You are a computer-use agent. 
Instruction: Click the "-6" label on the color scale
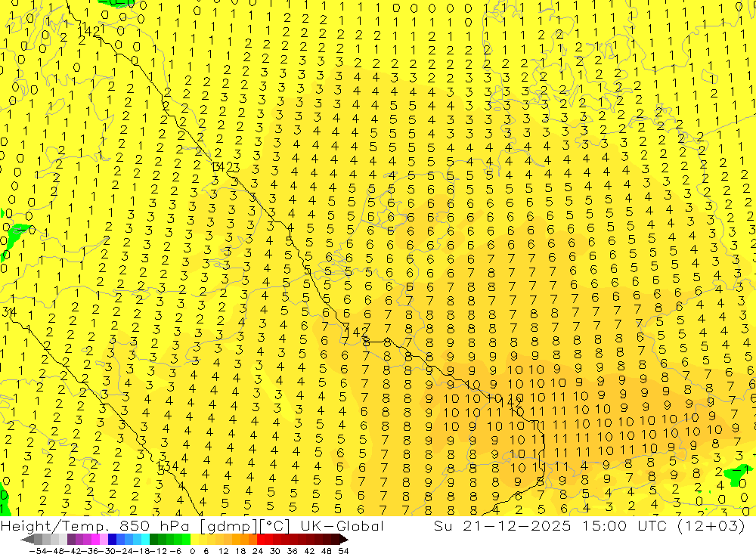tap(175, 551)
